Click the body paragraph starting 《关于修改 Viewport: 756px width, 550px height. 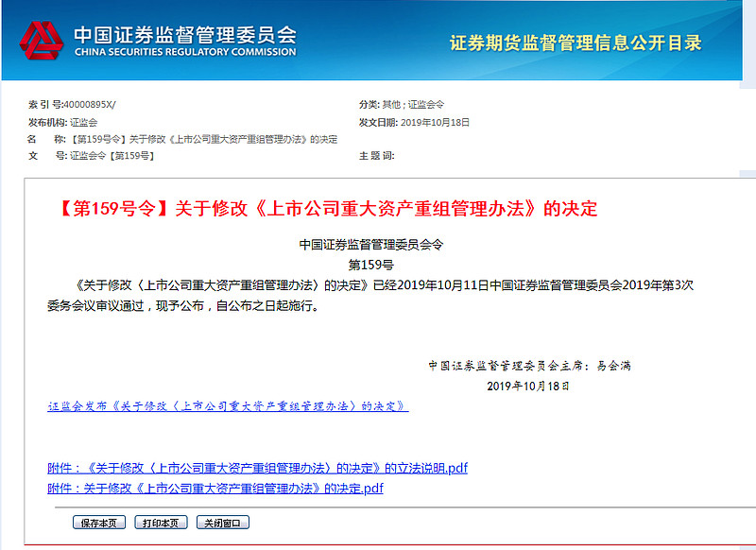(370, 296)
